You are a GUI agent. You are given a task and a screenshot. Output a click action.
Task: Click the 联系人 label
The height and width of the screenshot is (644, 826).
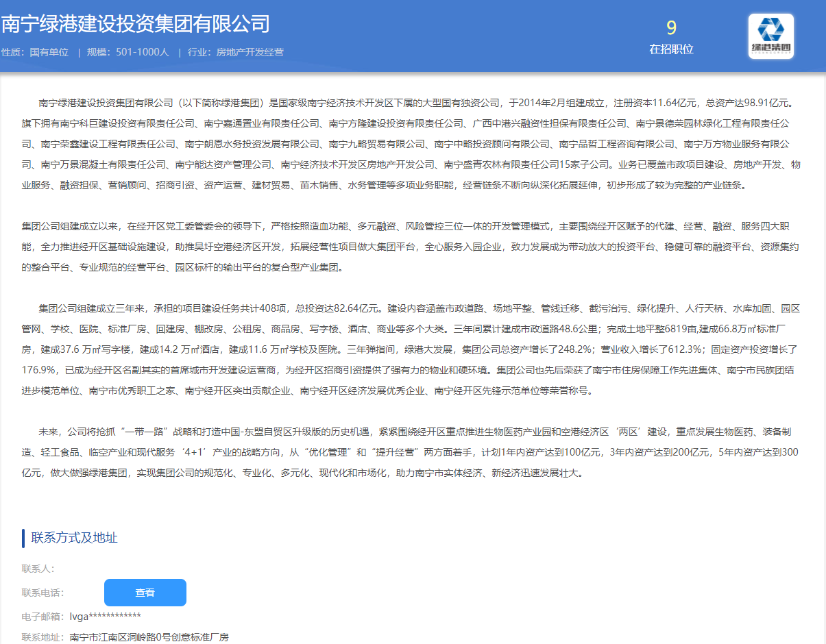coord(38,569)
